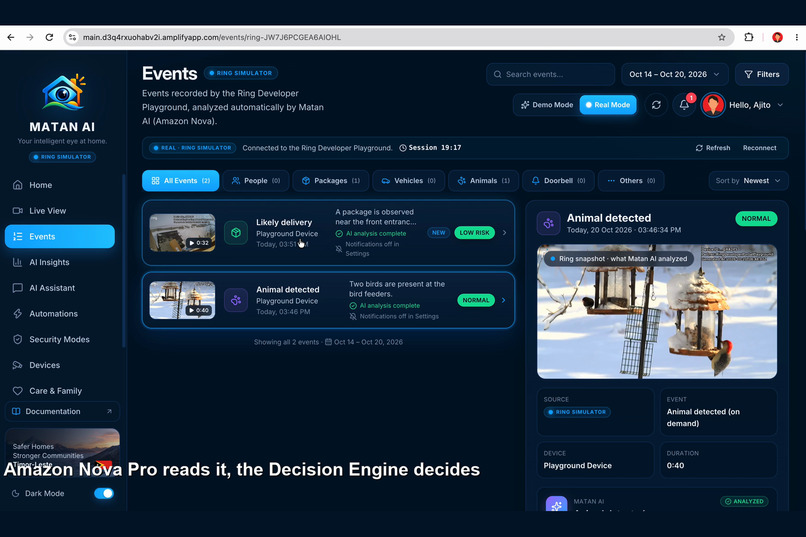Image resolution: width=806 pixels, height=537 pixels.
Task: Select Real Mode
Action: click(608, 105)
